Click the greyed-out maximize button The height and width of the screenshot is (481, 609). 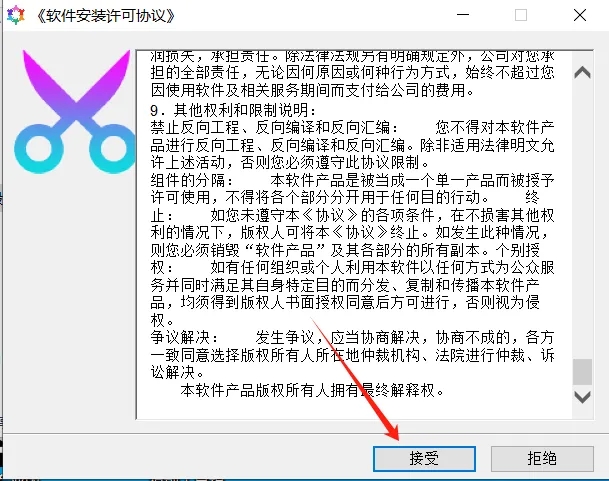pyautogui.click(x=521, y=15)
